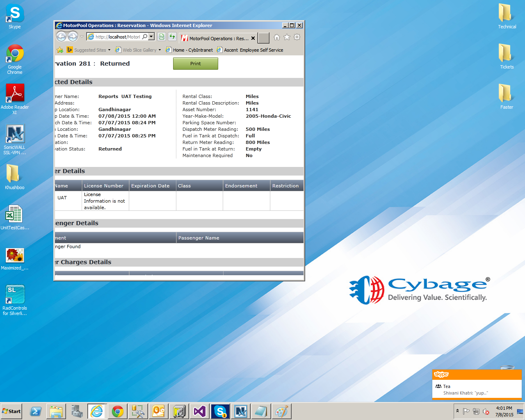
Task: Open the recent pages arrow beside Forward
Action: pos(82,37)
